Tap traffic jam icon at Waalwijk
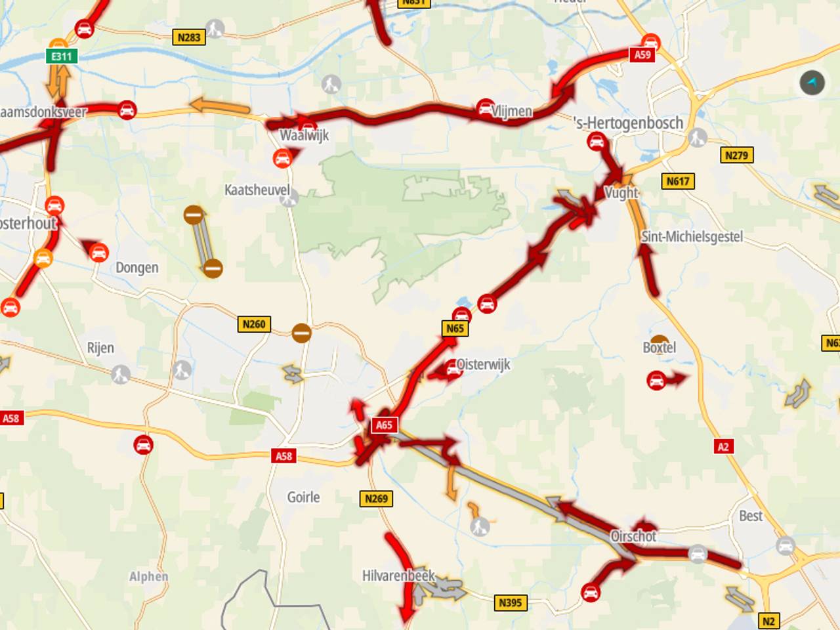840x630 pixels. pyautogui.click(x=282, y=159)
